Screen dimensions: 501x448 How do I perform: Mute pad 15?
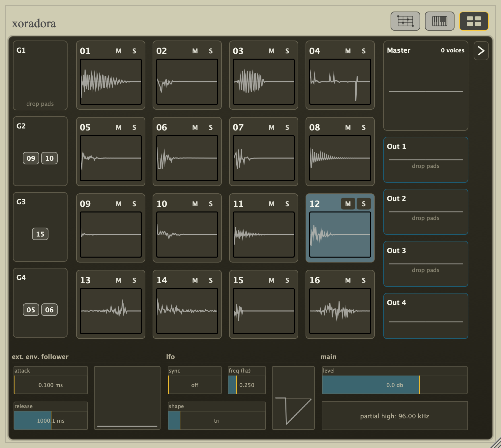(272, 280)
